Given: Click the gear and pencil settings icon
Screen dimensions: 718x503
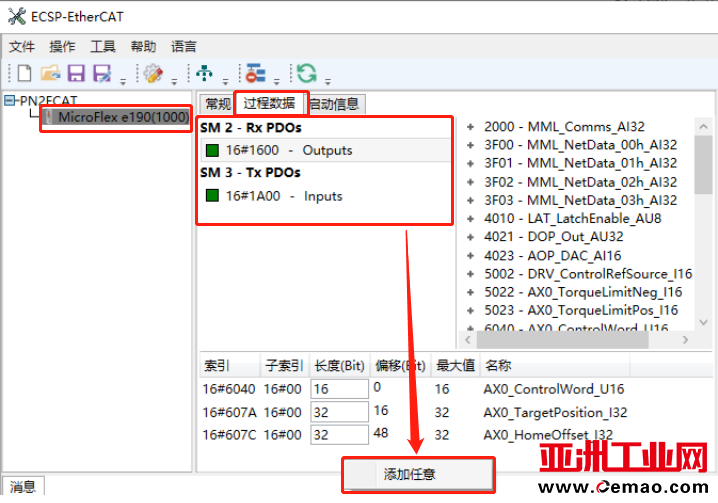Looking at the screenshot, I should click(153, 73).
